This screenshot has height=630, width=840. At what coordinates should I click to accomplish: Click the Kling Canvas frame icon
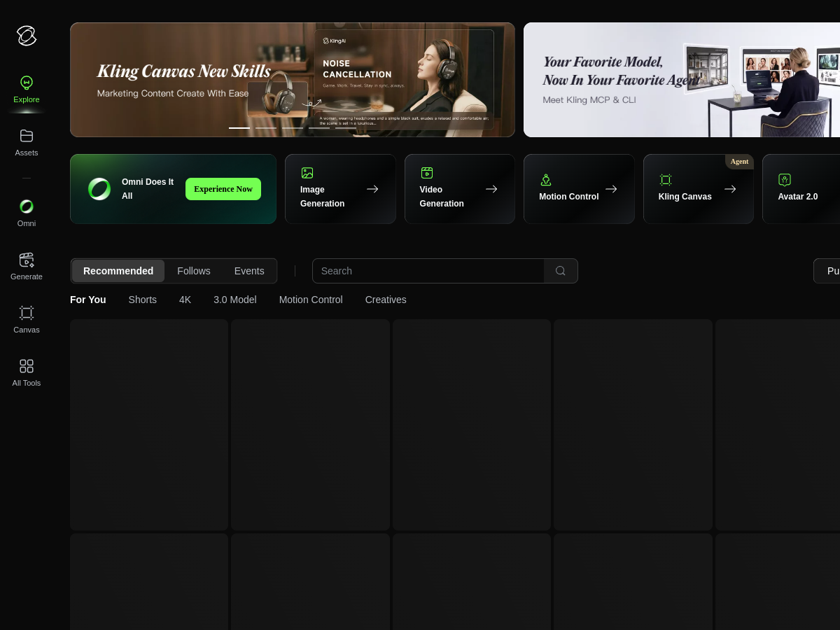pos(666,180)
